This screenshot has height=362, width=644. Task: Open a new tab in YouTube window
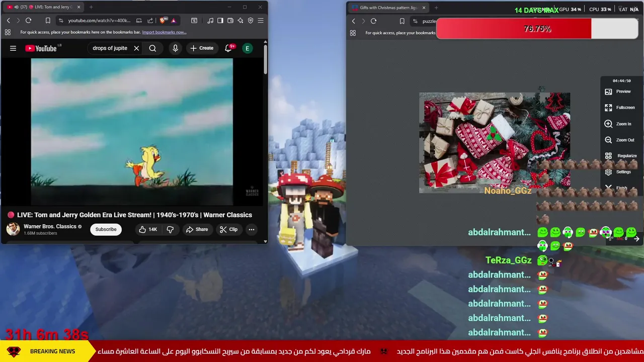pyautogui.click(x=91, y=7)
